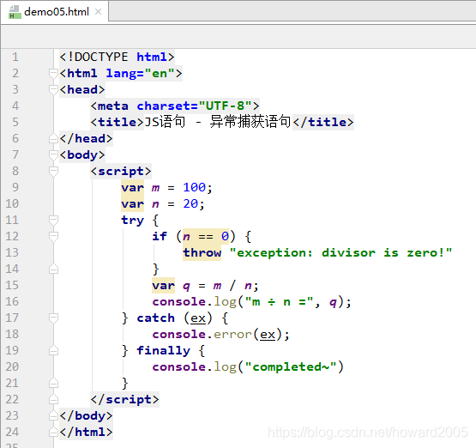Image resolution: width=476 pixels, height=448 pixels.
Task: Click the throw keyword on line 13
Action: tap(202, 252)
